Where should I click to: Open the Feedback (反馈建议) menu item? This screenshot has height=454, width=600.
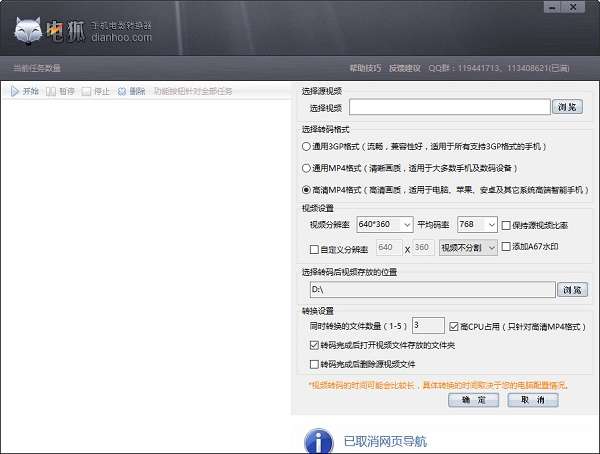pyautogui.click(x=405, y=68)
